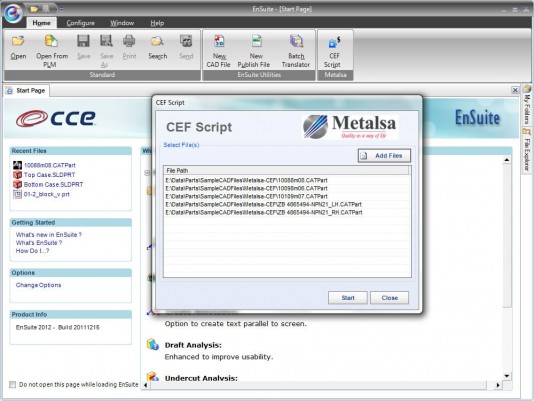Click horizontal scrollbar right arrow
The image size is (534, 401).
[x=498, y=385]
